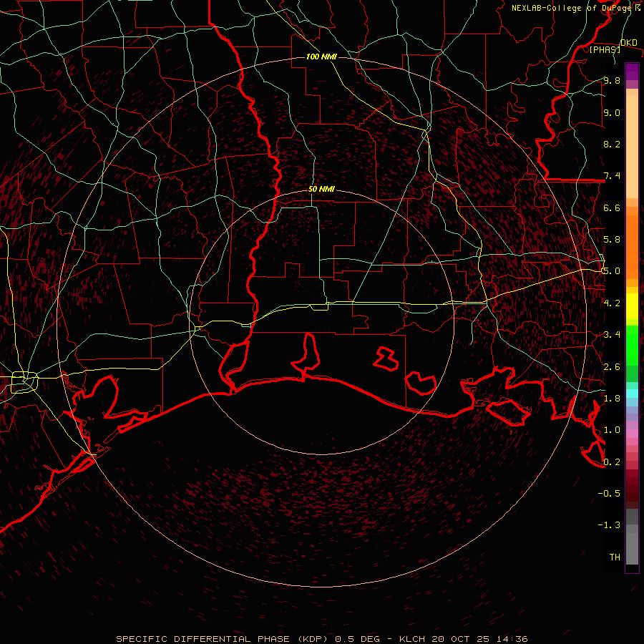Click the bottom caption naming Specific Differential Phase (KDP)
Image resolution: width=644 pixels, height=644 pixels.
pos(321,639)
